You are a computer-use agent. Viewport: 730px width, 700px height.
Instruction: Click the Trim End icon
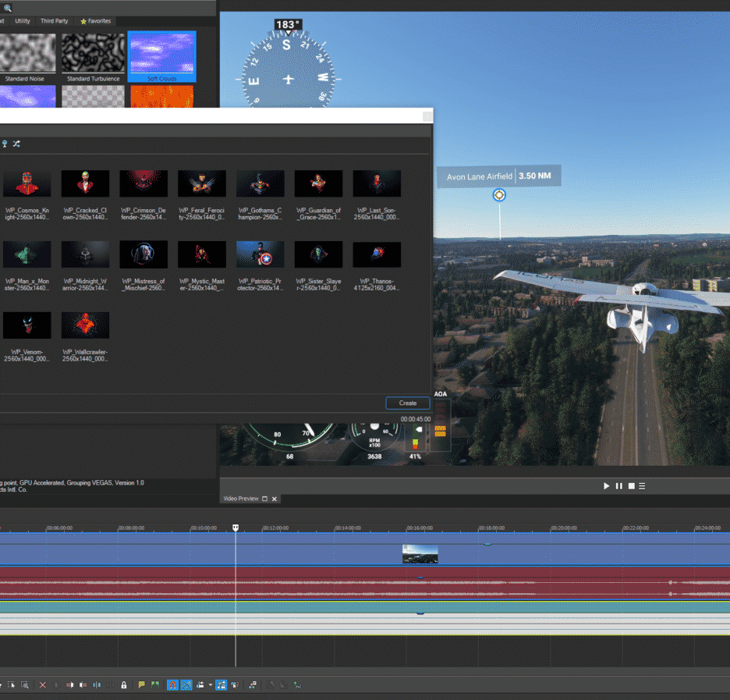pyautogui.click(x=83, y=685)
